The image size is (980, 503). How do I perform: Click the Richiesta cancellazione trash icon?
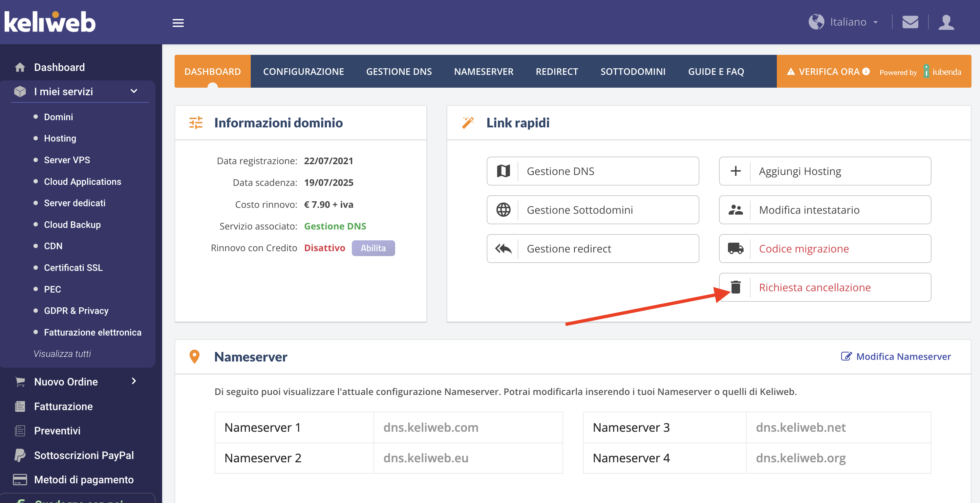[x=735, y=287]
